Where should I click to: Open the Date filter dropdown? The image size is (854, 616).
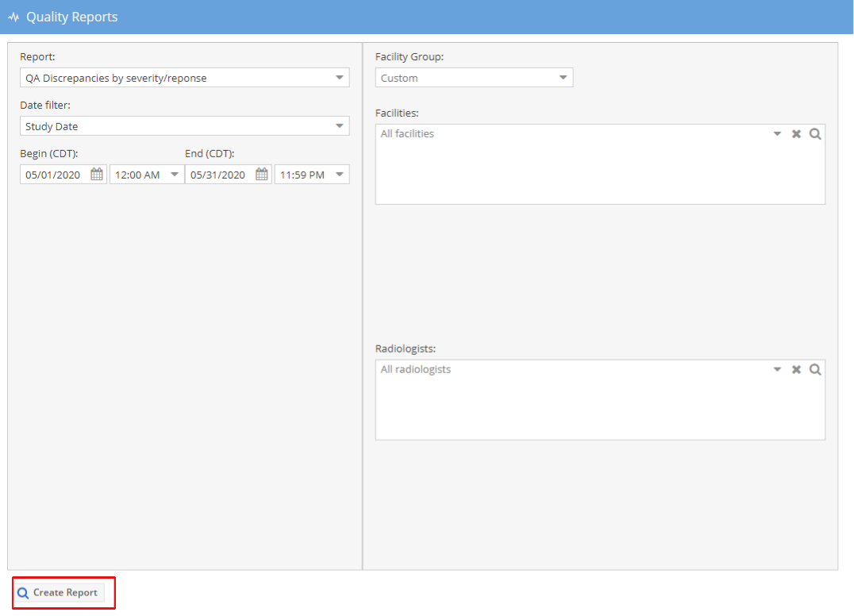340,126
